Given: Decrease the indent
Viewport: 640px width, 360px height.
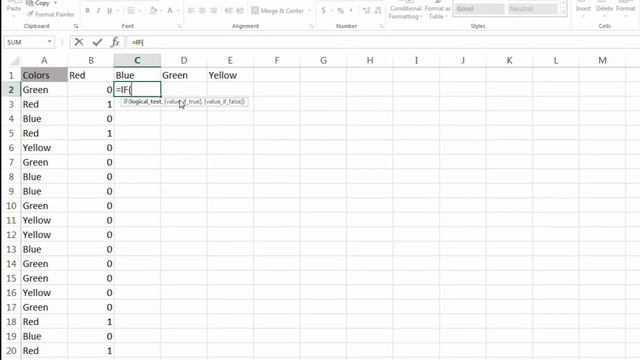Looking at the screenshot, I should 229,11.
